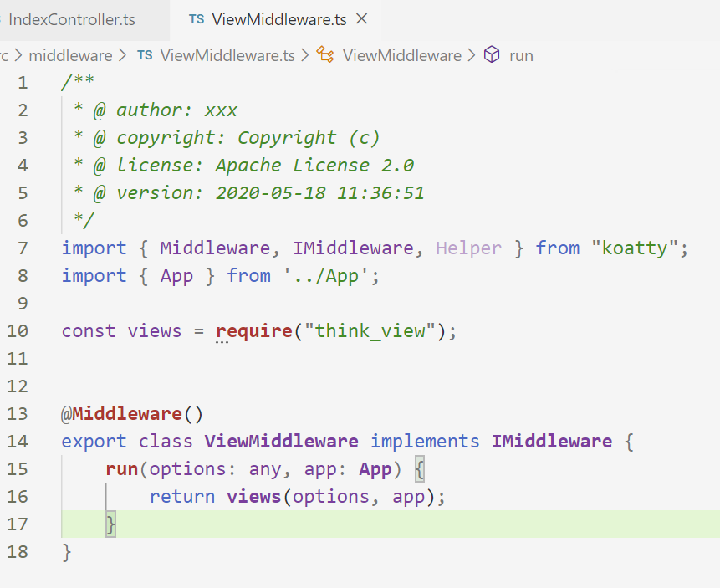Open the ViewMiddleware.ts breadcrumb item
Image resolution: width=720 pixels, height=588 pixels.
click(227, 55)
